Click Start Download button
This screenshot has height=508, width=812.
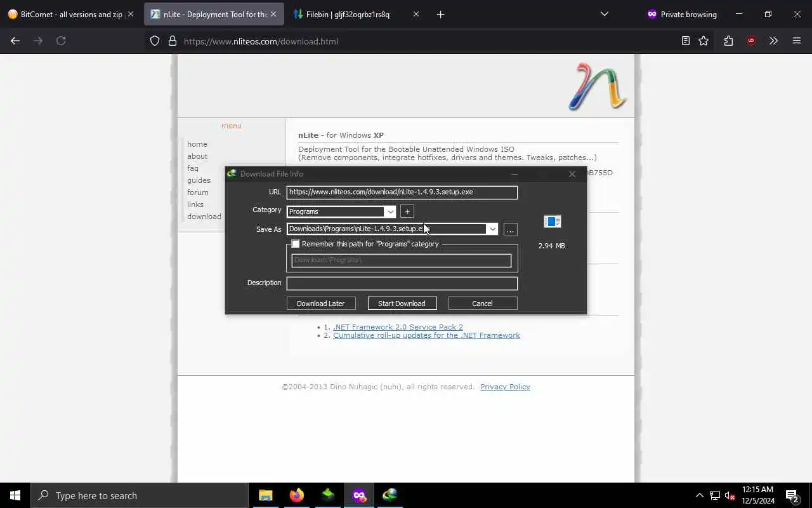pyautogui.click(x=402, y=304)
